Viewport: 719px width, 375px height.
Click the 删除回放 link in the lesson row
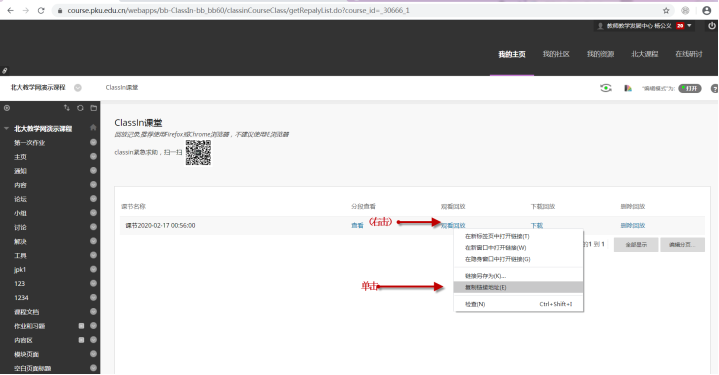(633, 226)
